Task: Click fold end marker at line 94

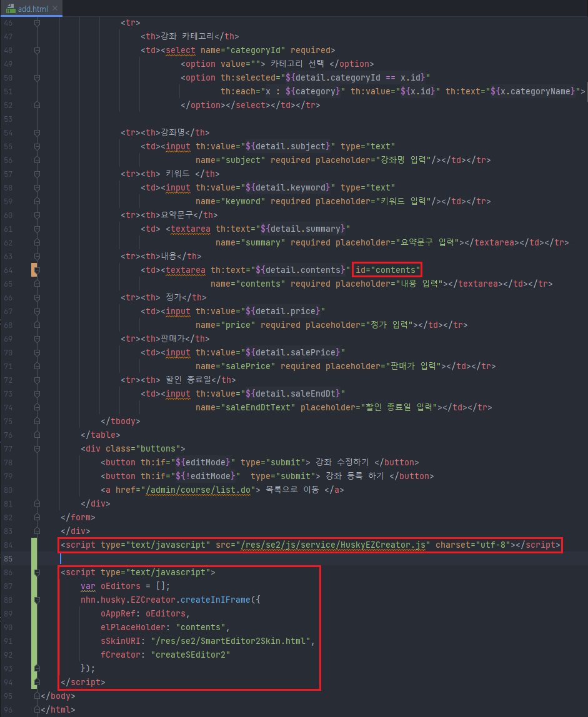Action: [37, 682]
